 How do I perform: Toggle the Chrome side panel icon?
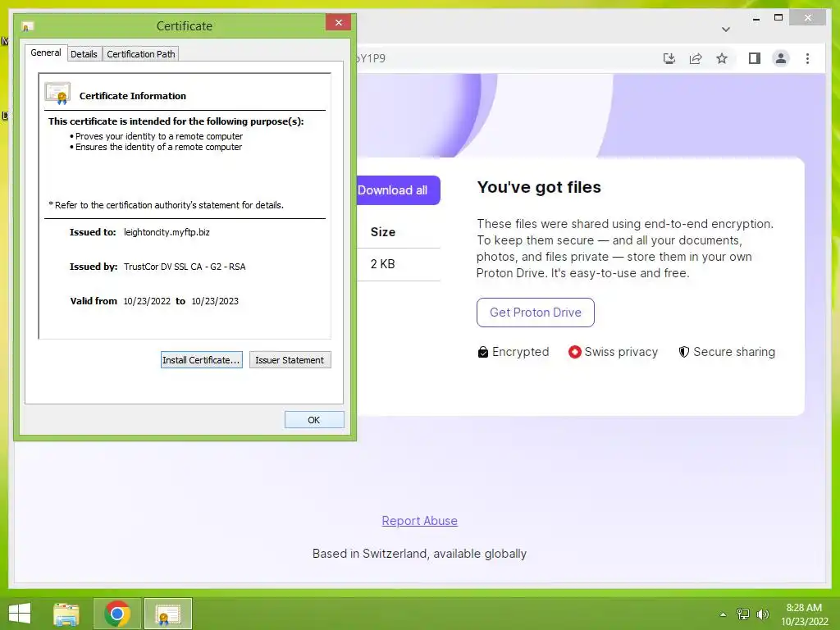coord(755,58)
